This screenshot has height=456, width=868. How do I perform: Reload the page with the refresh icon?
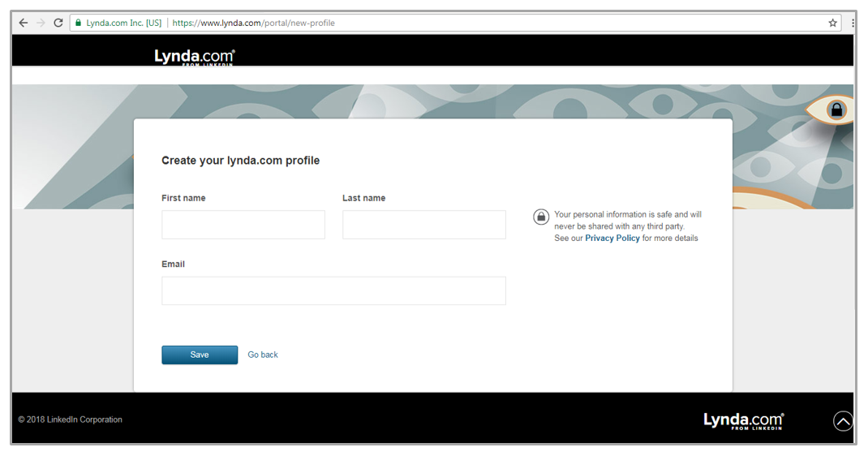tap(58, 23)
